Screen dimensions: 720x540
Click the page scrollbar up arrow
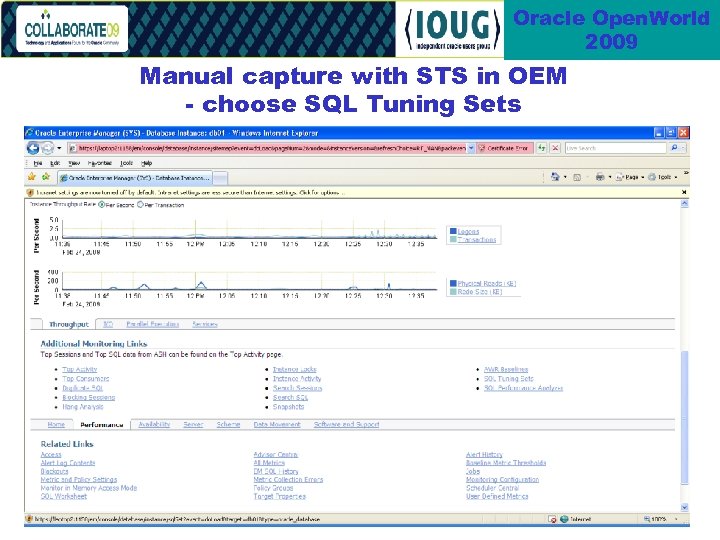coord(684,204)
